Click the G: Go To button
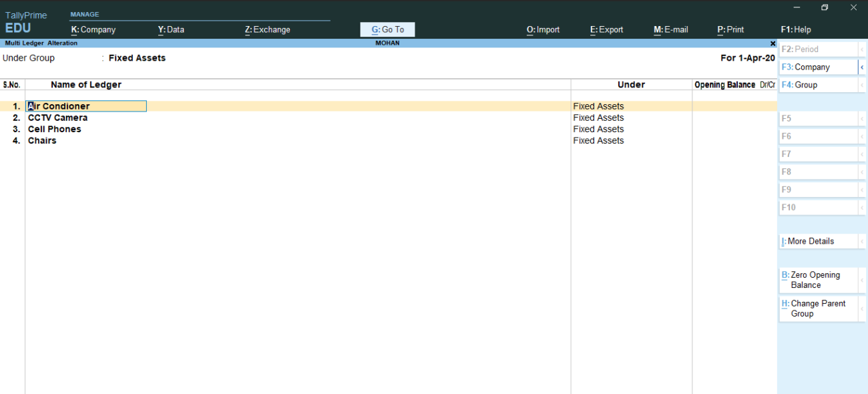 tap(387, 29)
